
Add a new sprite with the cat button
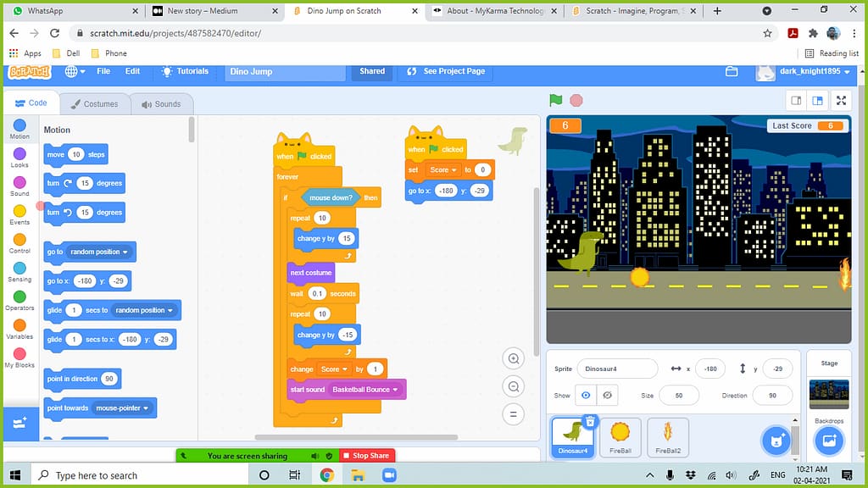point(776,440)
